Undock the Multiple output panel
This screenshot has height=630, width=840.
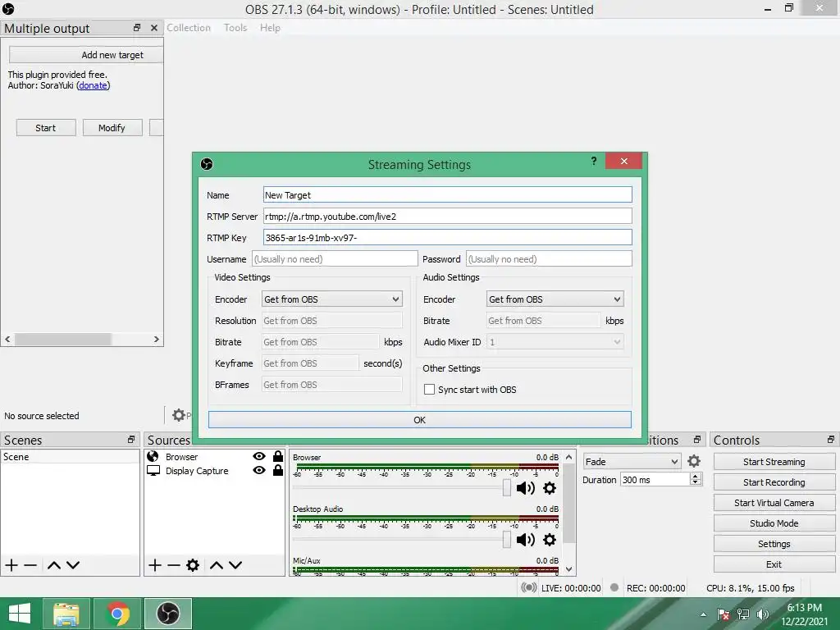tap(137, 28)
